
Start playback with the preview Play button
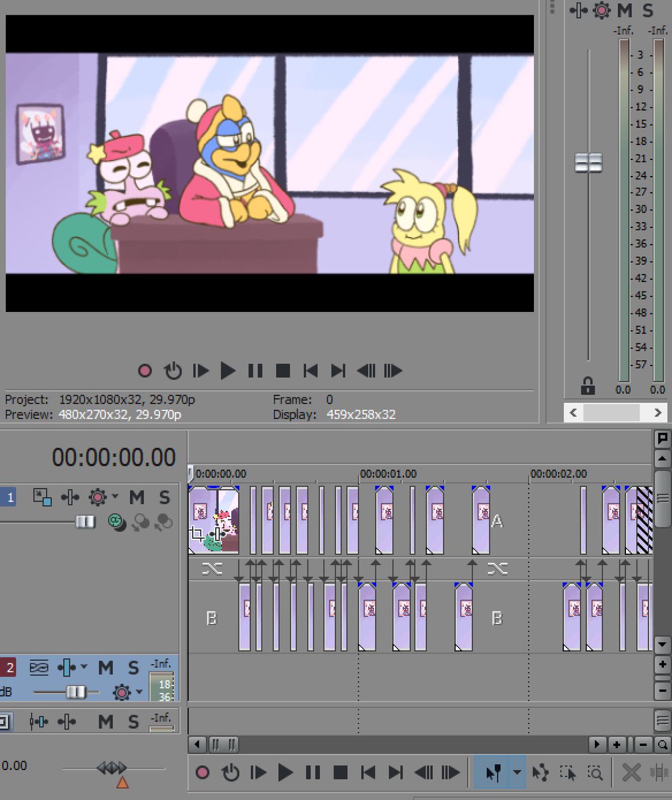coord(228,370)
